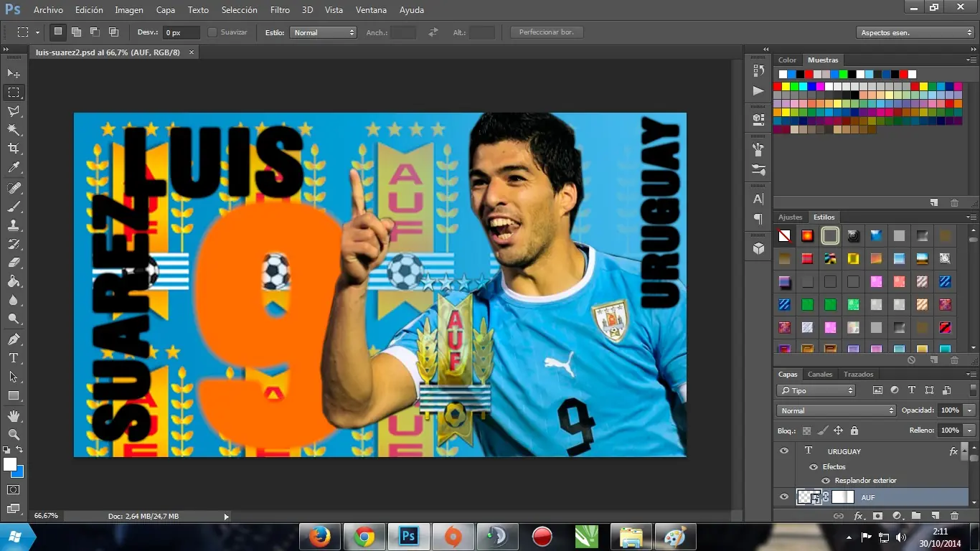Select the Magic Wand tool
The image size is (980, 551).
click(14, 130)
